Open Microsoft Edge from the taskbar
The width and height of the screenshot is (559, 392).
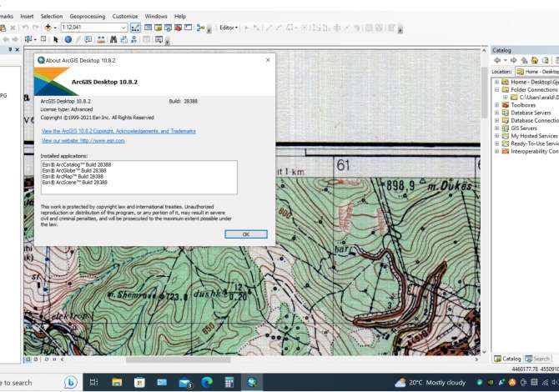pyautogui.click(x=207, y=382)
